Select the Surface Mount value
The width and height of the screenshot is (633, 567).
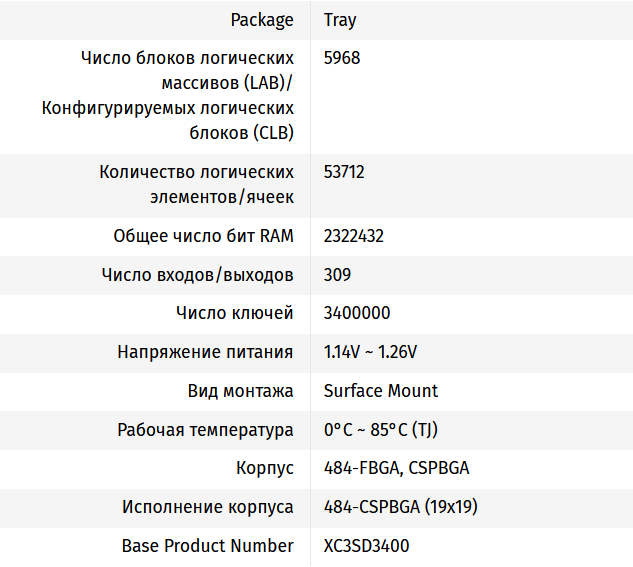(381, 391)
